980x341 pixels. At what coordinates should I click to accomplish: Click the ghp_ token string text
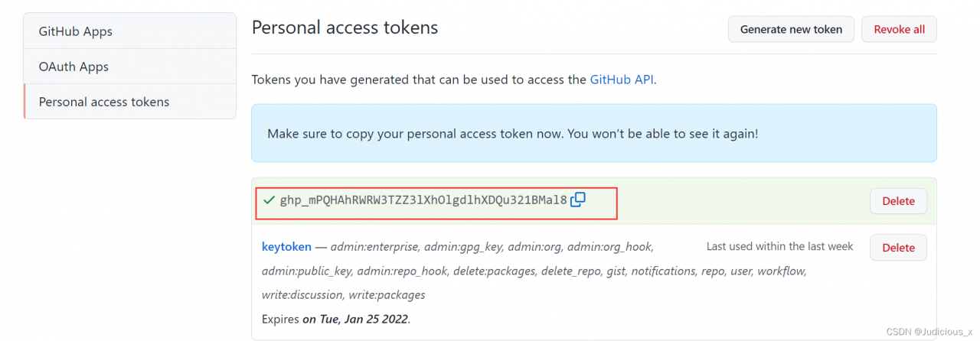423,200
